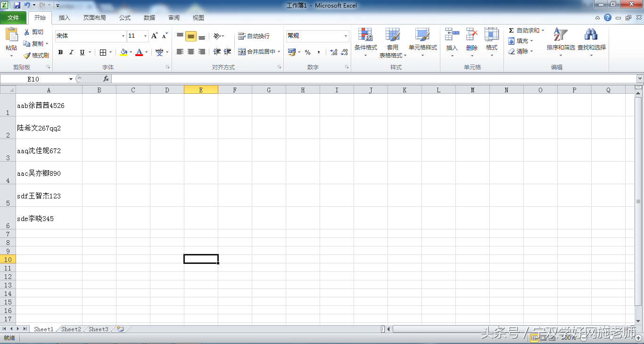Click the Copy (复制) icon
The height and width of the screenshot is (344, 644).
(27, 43)
